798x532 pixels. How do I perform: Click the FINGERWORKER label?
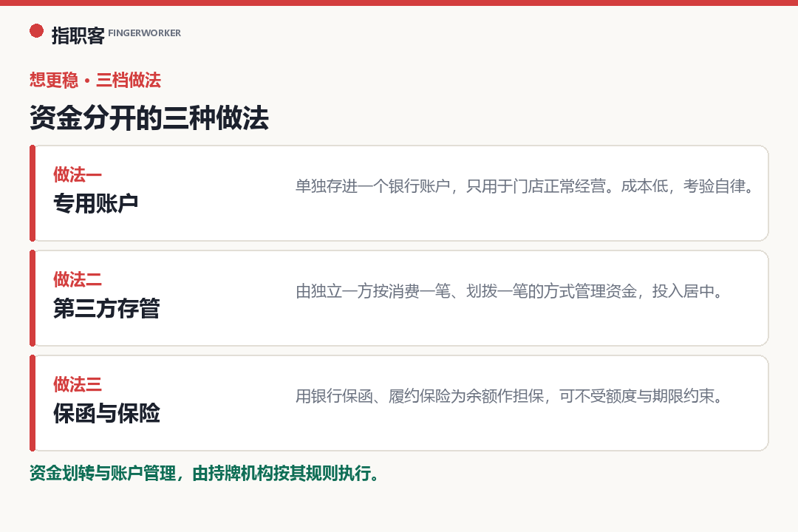pos(145,33)
